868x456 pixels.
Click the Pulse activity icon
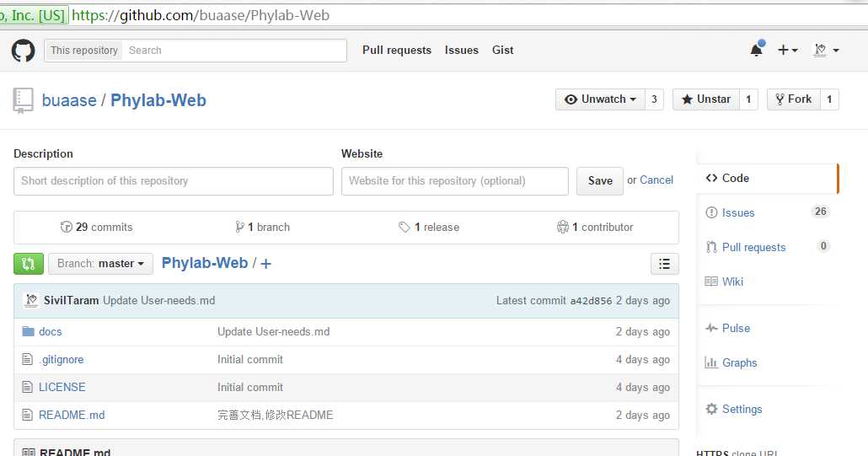[x=711, y=328]
